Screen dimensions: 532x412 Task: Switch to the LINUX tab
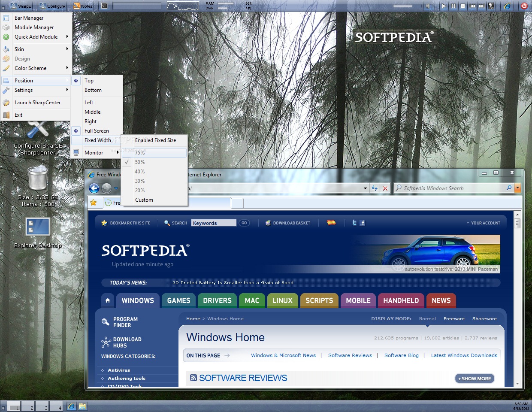click(282, 300)
